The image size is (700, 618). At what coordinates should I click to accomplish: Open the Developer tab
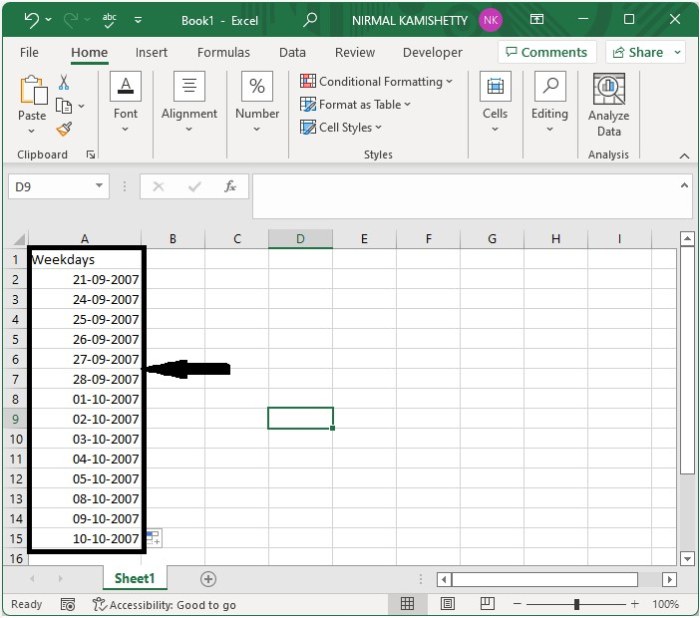tap(432, 52)
